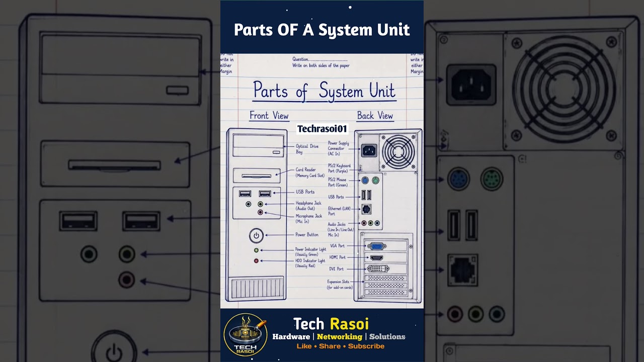The image size is (644, 362).
Task: Click the green power indicator light on the front panel
Action: coord(256,250)
